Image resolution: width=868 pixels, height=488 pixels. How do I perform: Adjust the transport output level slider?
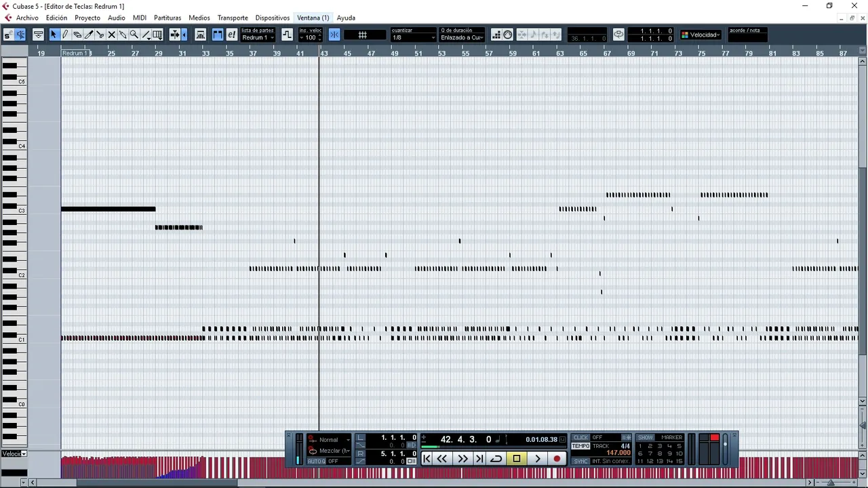725,449
